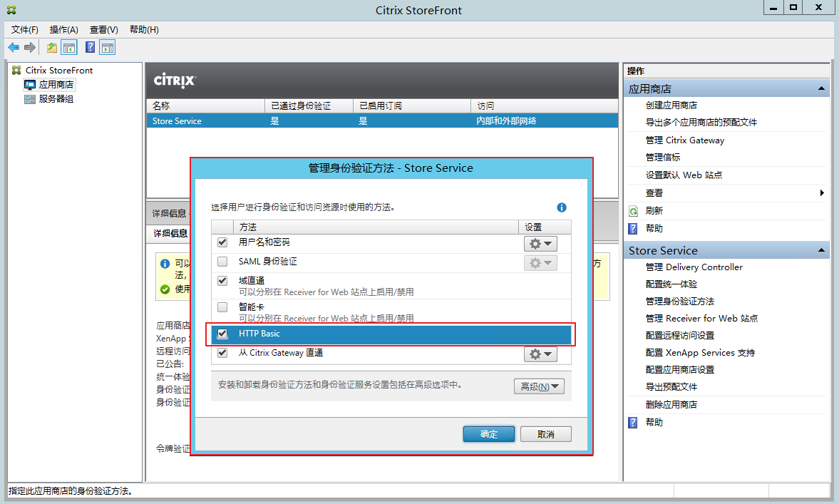Enable the 智能卡 authentication checkbox
Viewport: 839px width, 504px height.
click(x=222, y=307)
